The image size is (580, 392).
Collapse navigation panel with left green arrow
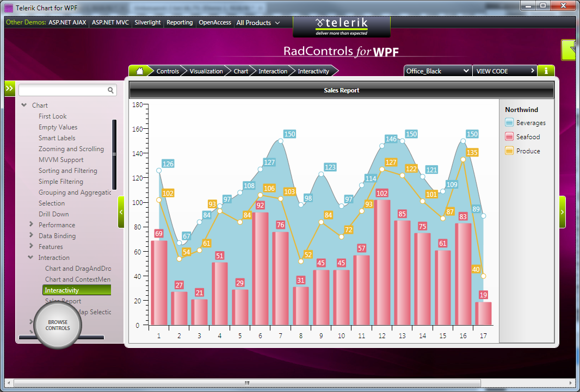click(x=121, y=212)
